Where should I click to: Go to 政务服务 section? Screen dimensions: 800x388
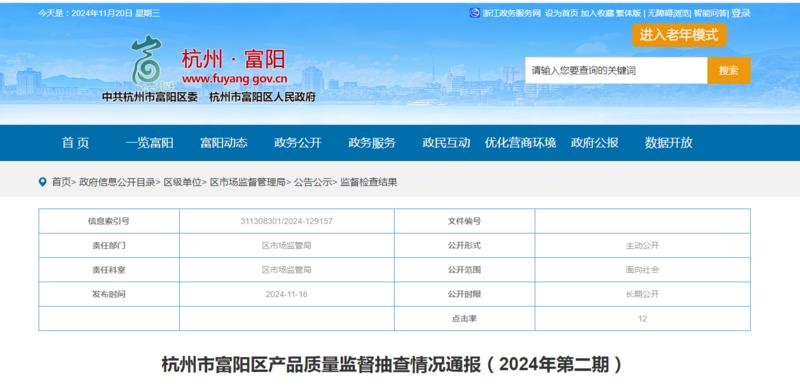pos(372,143)
